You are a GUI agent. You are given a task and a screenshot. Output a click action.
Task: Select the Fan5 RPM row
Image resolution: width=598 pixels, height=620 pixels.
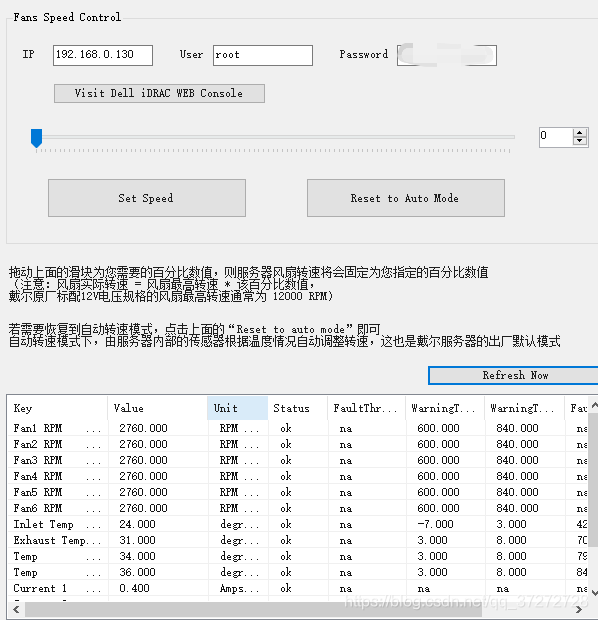point(298,492)
